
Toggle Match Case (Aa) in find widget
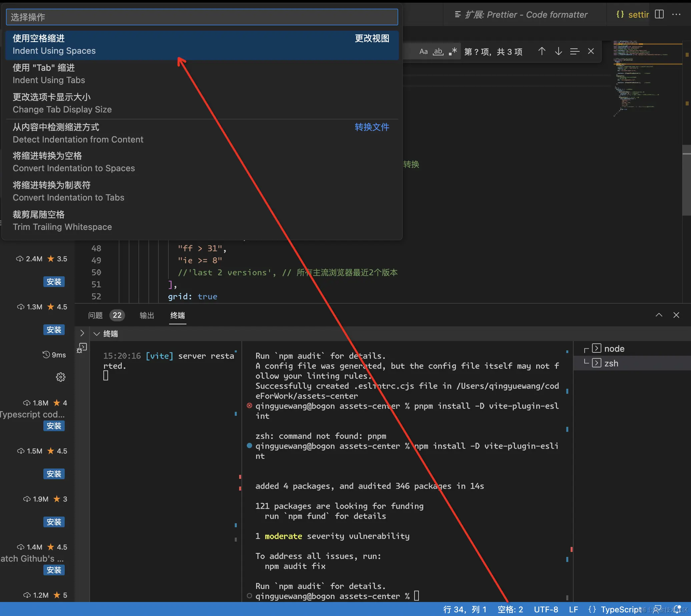coord(423,51)
